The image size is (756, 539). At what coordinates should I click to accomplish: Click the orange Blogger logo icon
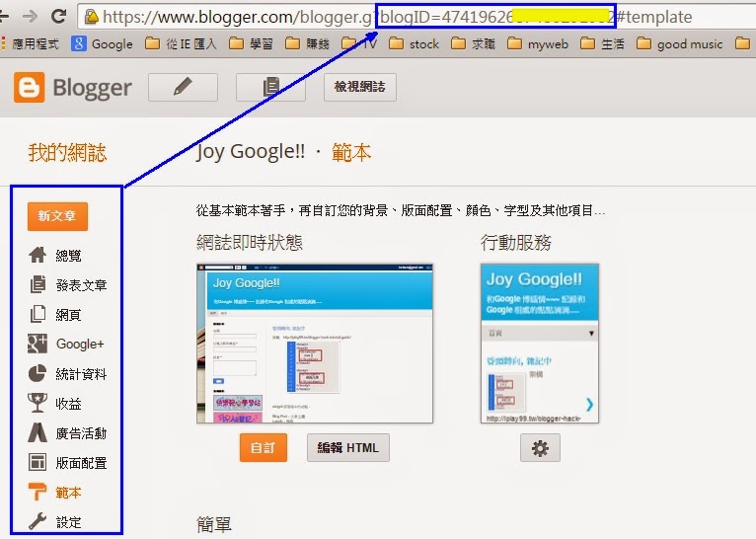coord(29,87)
